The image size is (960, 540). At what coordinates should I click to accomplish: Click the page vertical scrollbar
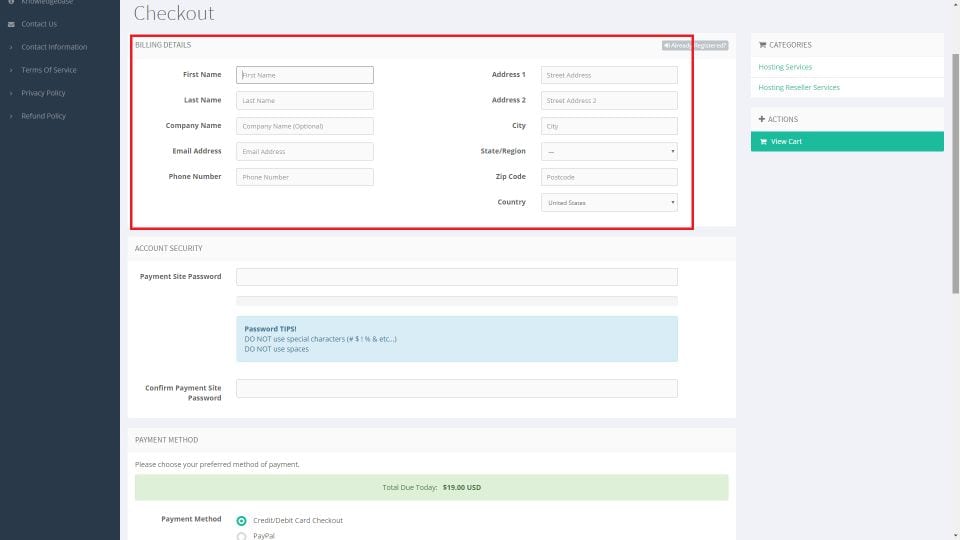point(954,200)
